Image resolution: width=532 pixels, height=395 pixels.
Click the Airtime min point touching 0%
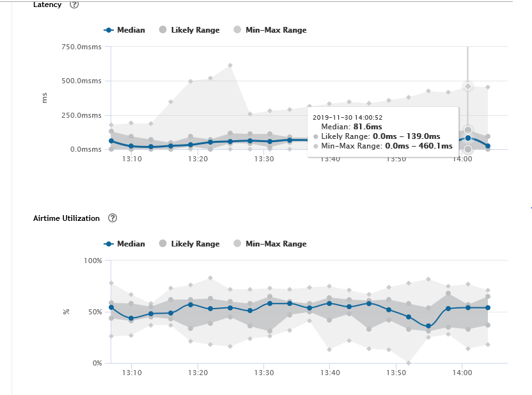tap(409, 363)
